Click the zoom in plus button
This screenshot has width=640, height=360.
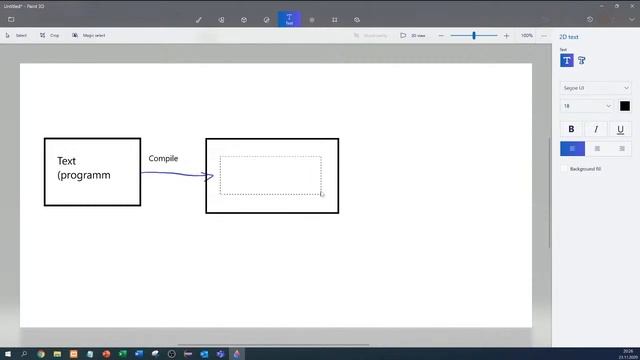click(507, 36)
